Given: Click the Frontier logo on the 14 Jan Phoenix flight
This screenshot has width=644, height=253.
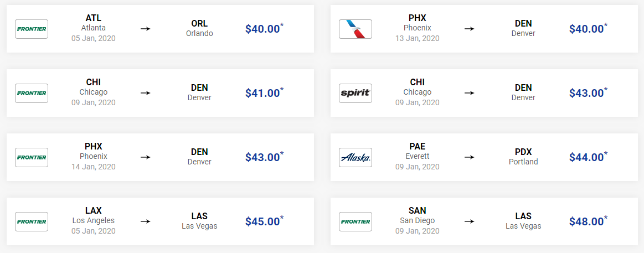Looking at the screenshot, I should coord(32,157).
